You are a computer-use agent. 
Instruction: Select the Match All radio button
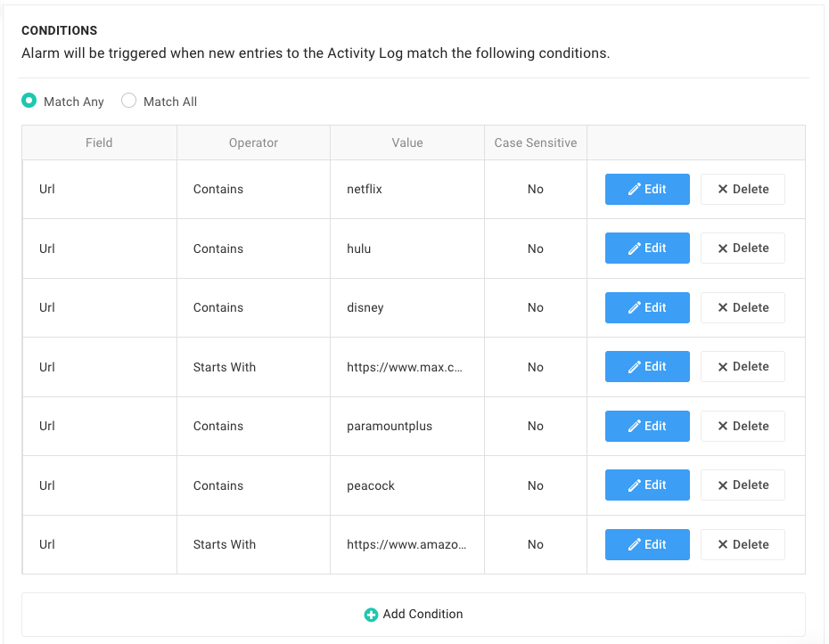pos(128,101)
